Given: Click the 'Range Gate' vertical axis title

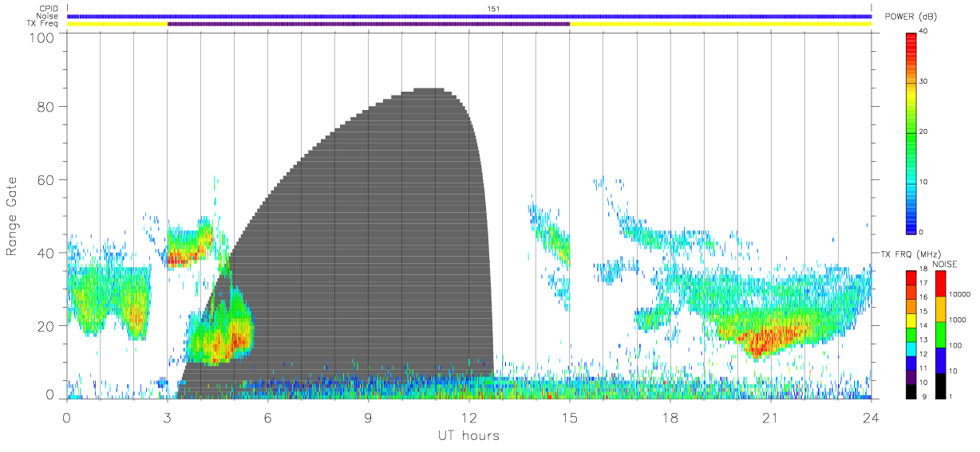Looking at the screenshot, I should [12, 217].
